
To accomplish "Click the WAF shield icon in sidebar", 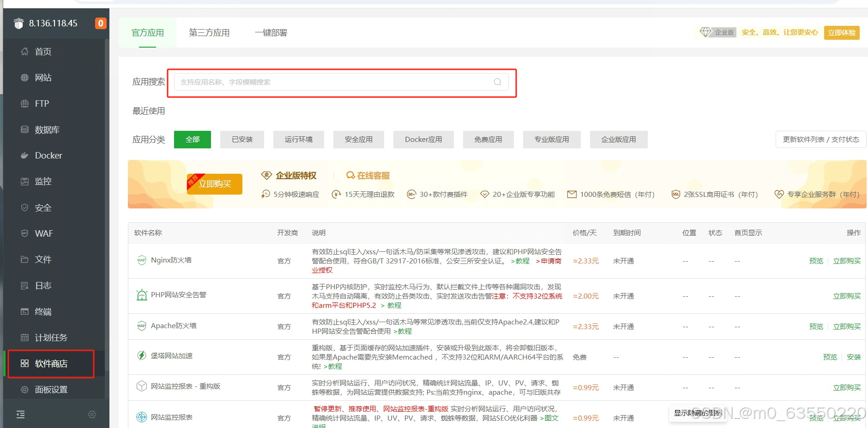I will click(x=24, y=233).
